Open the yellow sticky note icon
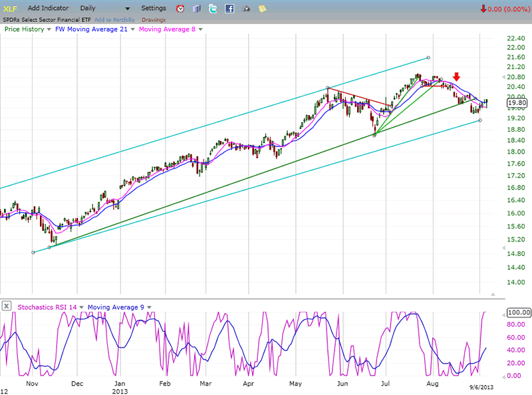This screenshot has height=395, width=532. (263, 9)
